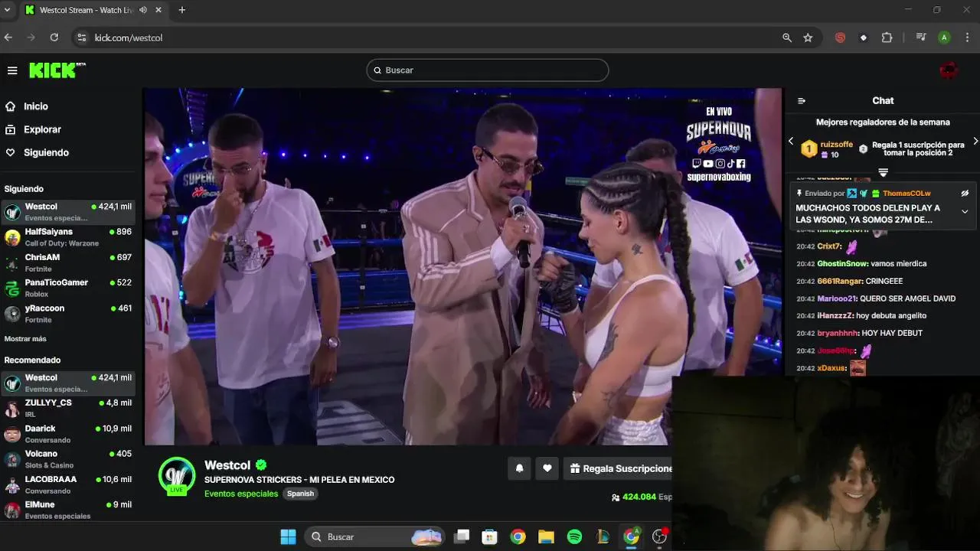Open Task View on the taskbar

pos(462,537)
